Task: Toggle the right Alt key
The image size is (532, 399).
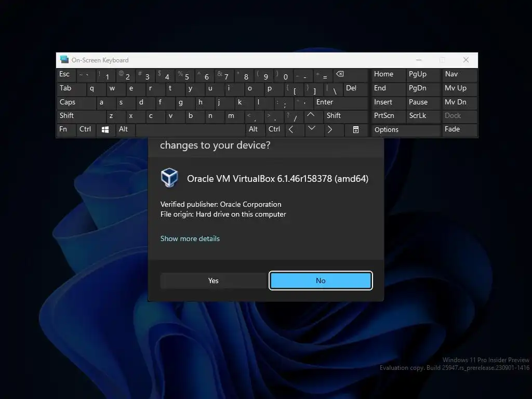Action: (255, 129)
